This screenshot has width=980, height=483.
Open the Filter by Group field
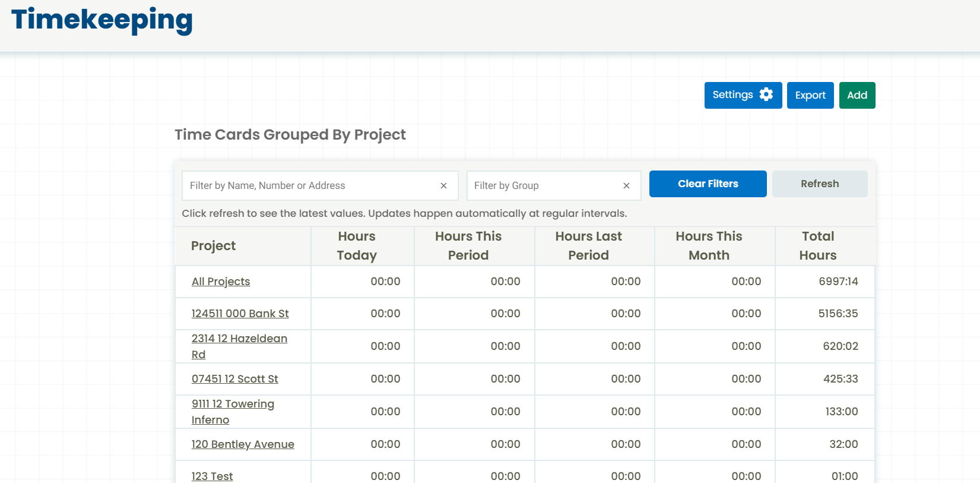pyautogui.click(x=543, y=186)
